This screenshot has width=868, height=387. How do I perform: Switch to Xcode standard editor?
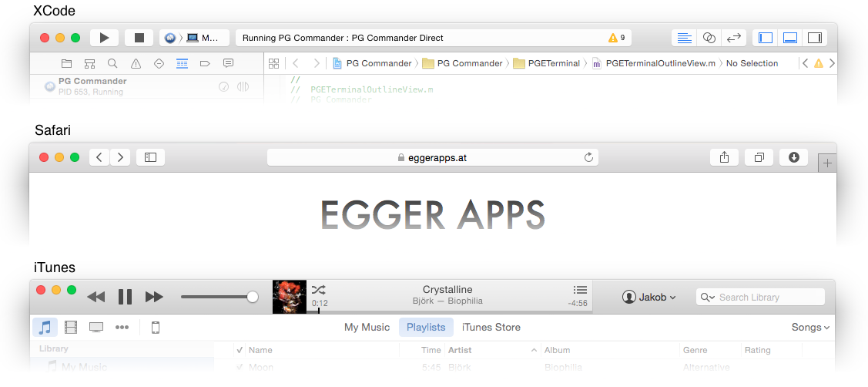click(685, 38)
